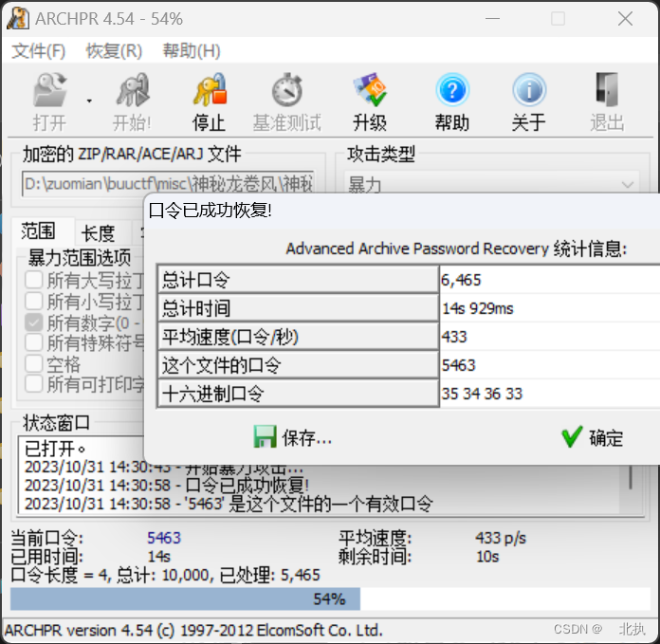Run the 基准测试 benchmark stopwatch icon
The height and width of the screenshot is (644, 660).
coord(287,90)
